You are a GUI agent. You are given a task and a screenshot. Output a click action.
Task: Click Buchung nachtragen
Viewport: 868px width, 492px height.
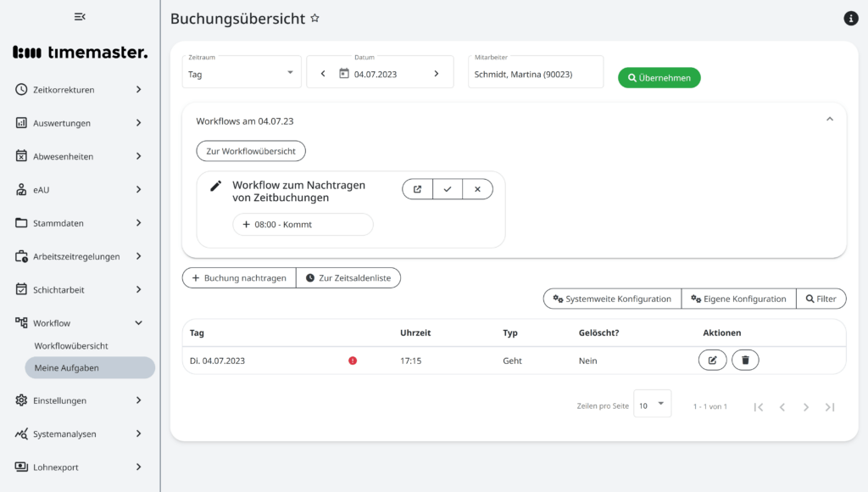[238, 277]
